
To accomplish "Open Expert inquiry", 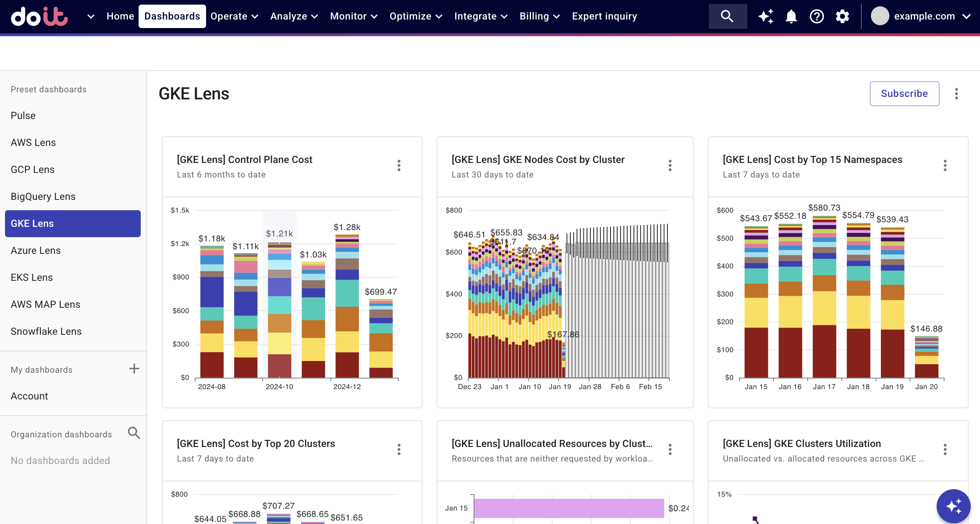I will [604, 16].
